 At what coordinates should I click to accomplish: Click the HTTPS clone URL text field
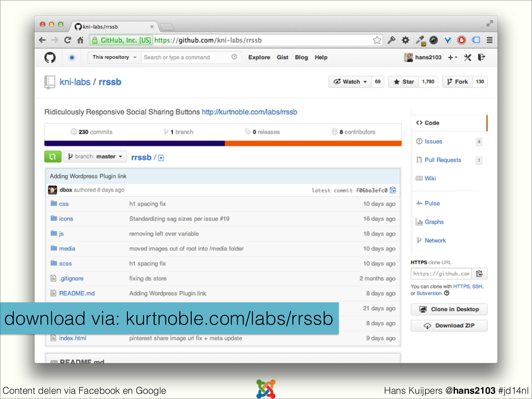441,274
